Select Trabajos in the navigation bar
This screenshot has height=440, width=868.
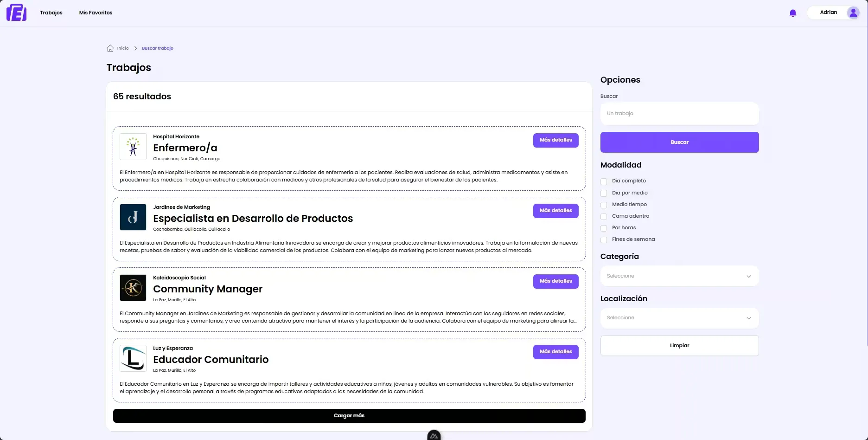pyautogui.click(x=51, y=13)
